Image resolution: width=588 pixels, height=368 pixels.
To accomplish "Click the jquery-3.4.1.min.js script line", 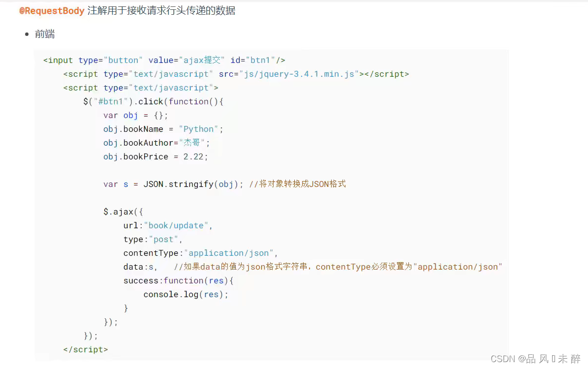I will 236,74.
